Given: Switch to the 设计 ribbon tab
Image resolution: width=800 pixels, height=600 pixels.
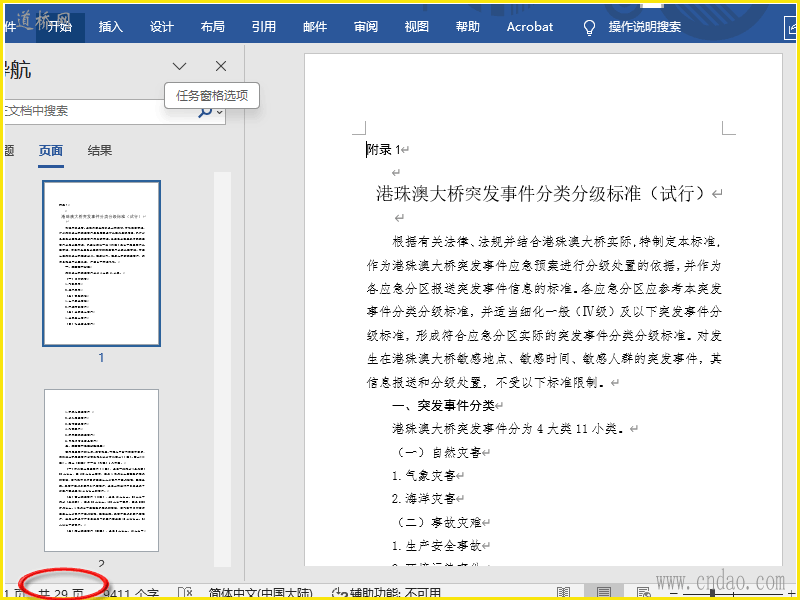Looking at the screenshot, I should coord(162,27).
